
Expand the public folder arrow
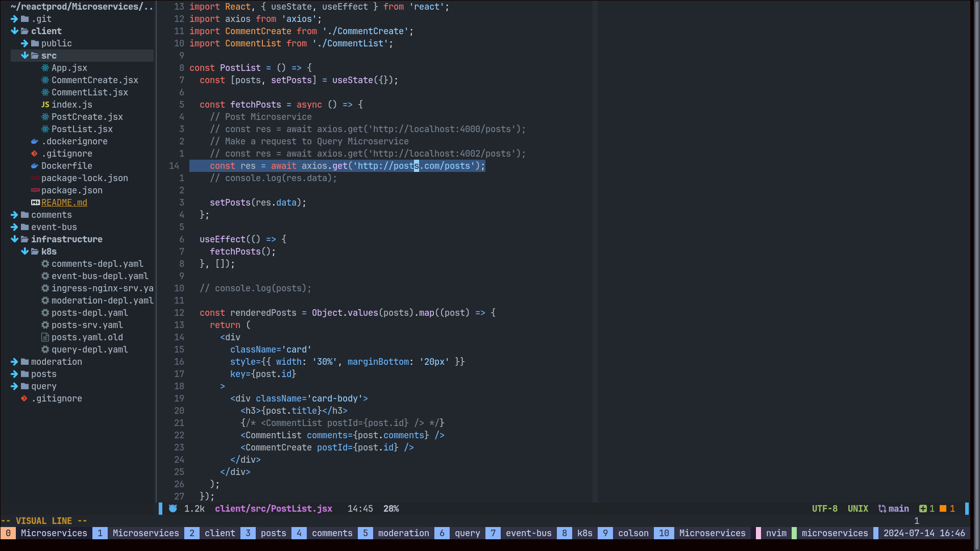24,43
